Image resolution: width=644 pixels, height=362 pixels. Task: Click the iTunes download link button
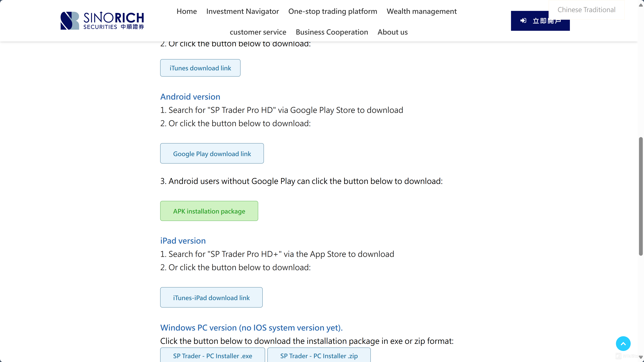tap(200, 68)
